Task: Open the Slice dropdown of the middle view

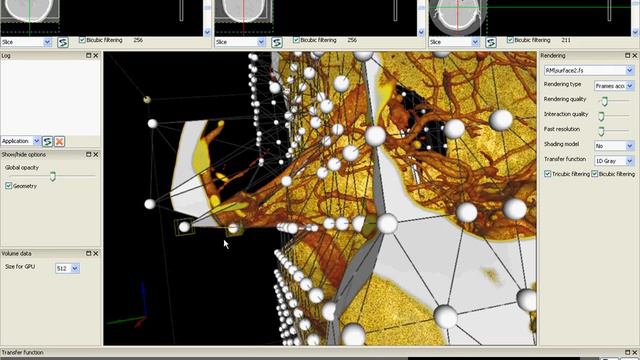Action: coord(240,42)
